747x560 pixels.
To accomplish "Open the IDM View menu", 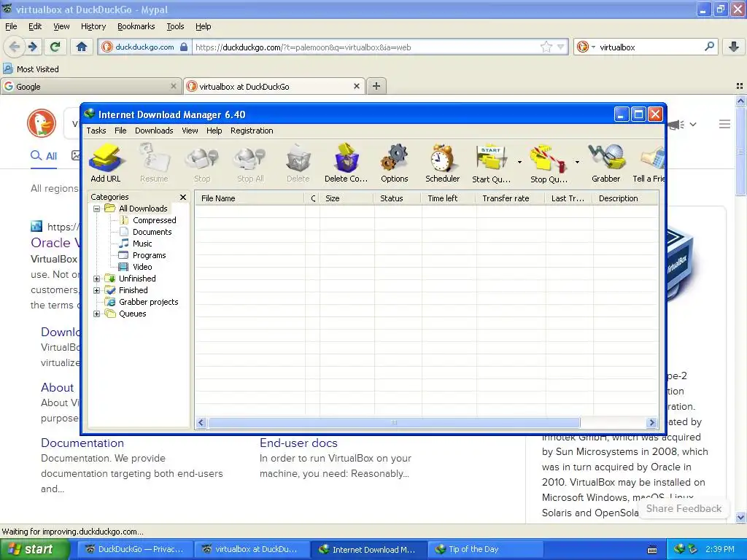I will point(190,131).
